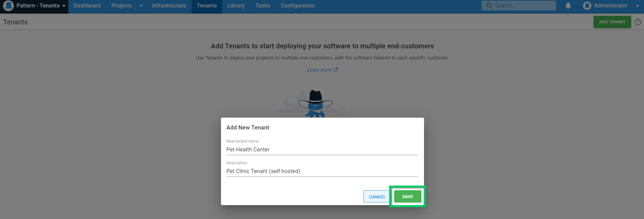This screenshot has width=644, height=219.
Task: Click the external link icon beside Learn more
Action: 336,70
